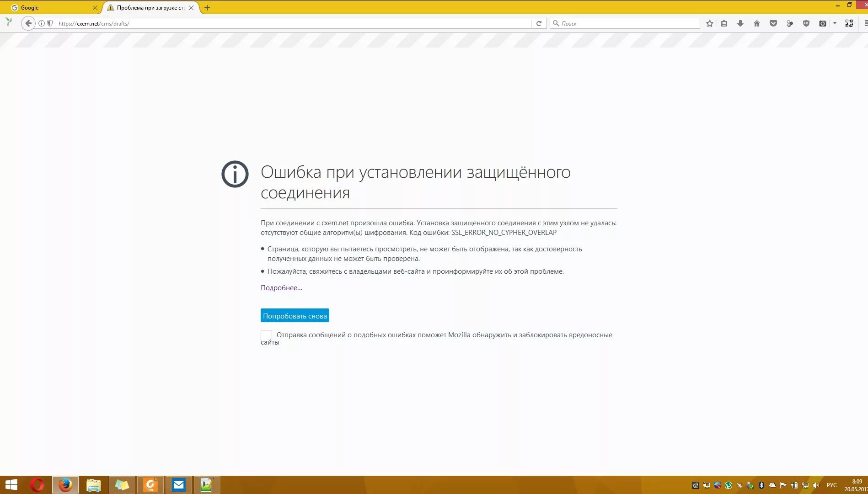Click the "Ошибка при установлении защищённого соединения" heading
Screen dimensions: 868x494
416,182
